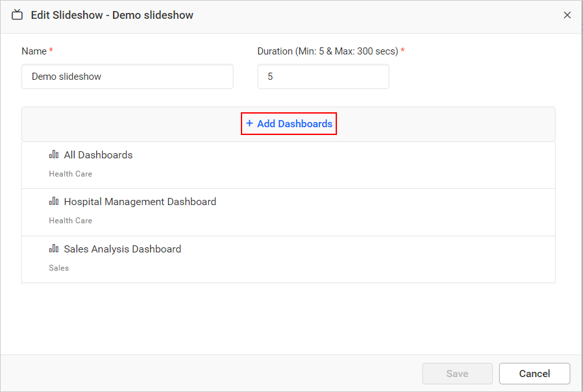
Task: Select the chart icon beside All Dashboards
Action: [x=54, y=154]
